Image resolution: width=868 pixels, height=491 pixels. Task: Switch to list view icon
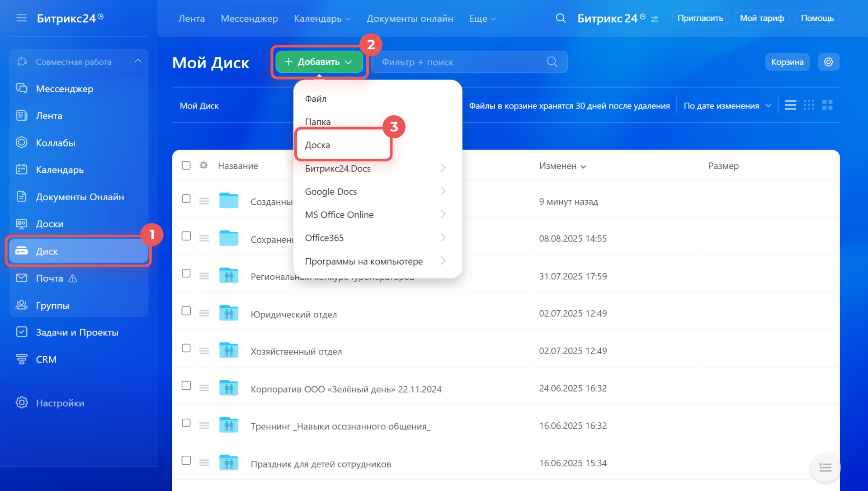pos(790,105)
